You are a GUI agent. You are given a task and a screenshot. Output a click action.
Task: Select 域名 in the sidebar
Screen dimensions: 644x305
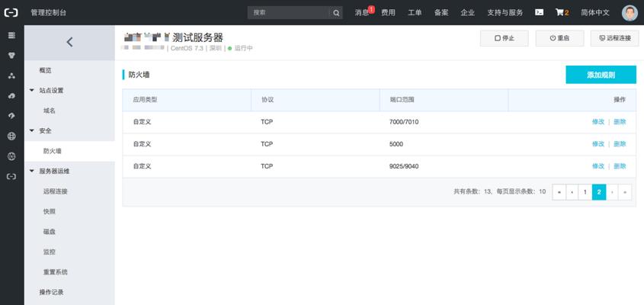(50, 111)
